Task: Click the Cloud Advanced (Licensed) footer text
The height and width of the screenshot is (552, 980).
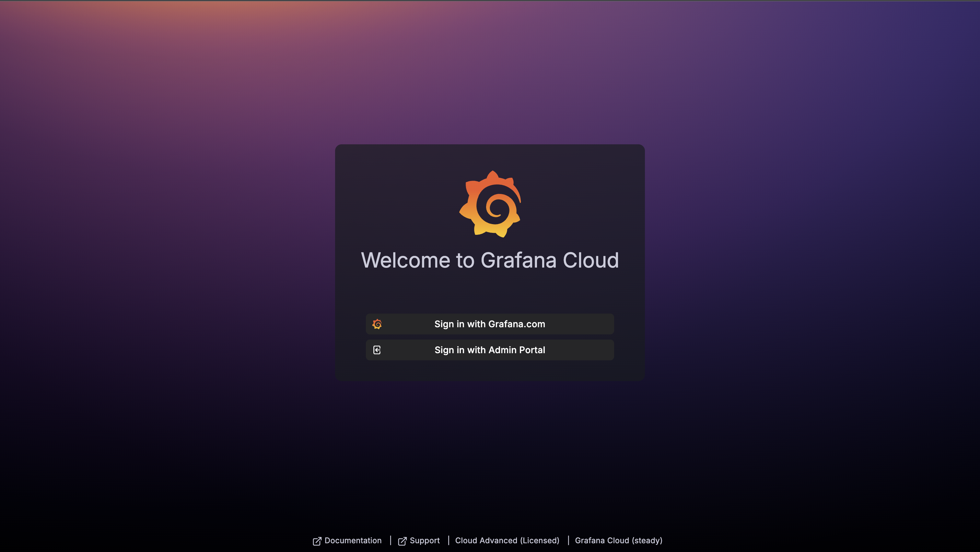Action: pyautogui.click(x=507, y=541)
